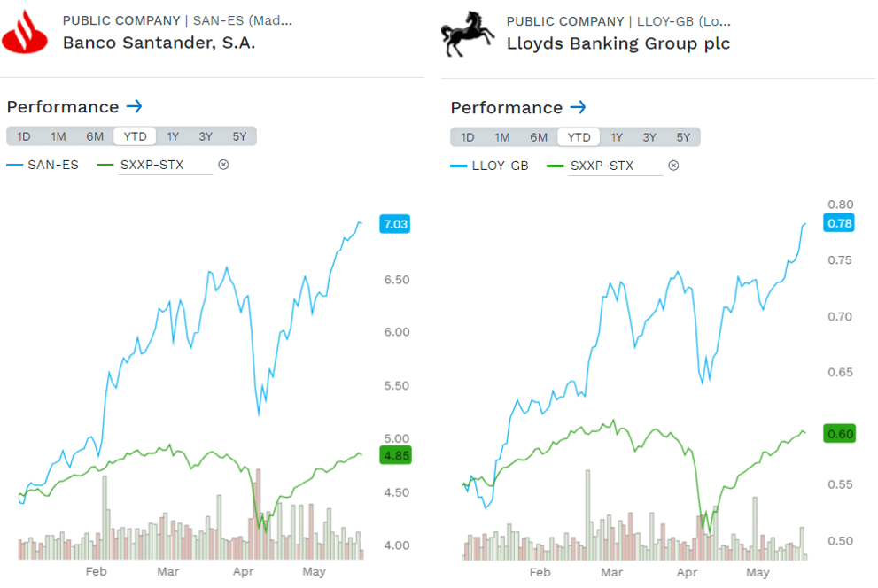This screenshot has width=878, height=588.
Task: Select 6M range on Lloyds chart
Action: [539, 137]
